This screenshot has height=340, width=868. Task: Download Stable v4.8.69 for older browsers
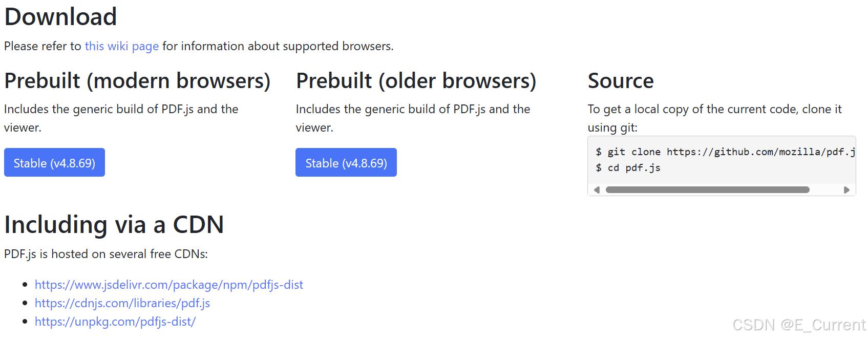click(x=346, y=162)
